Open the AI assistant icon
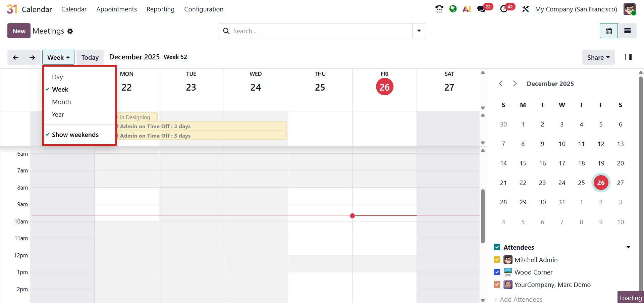This screenshot has width=644, height=303. coord(467,9)
